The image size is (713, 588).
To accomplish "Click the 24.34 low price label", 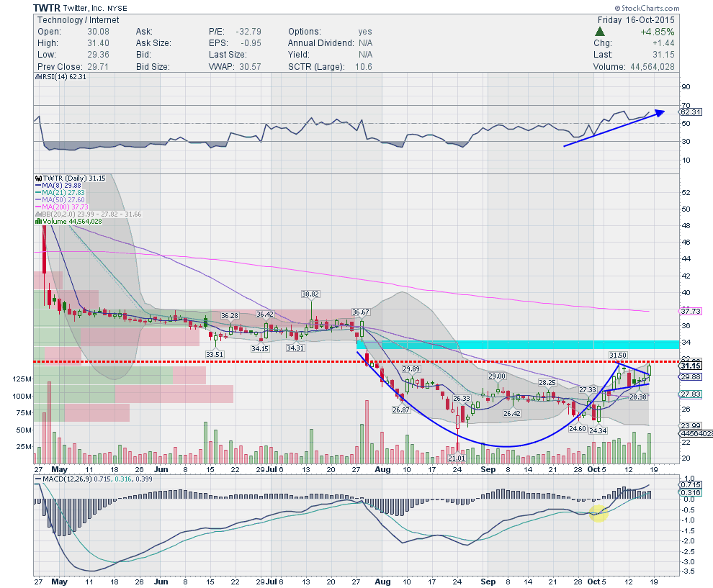I will (x=598, y=431).
